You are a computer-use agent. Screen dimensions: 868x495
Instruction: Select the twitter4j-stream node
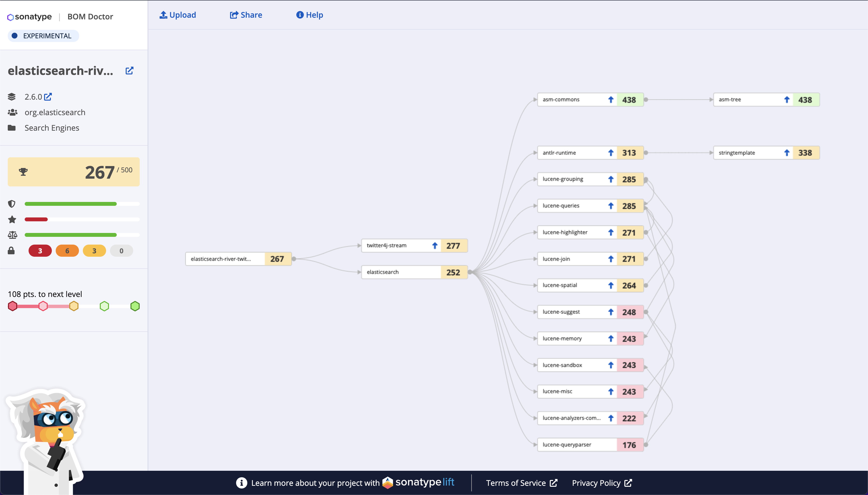click(414, 246)
